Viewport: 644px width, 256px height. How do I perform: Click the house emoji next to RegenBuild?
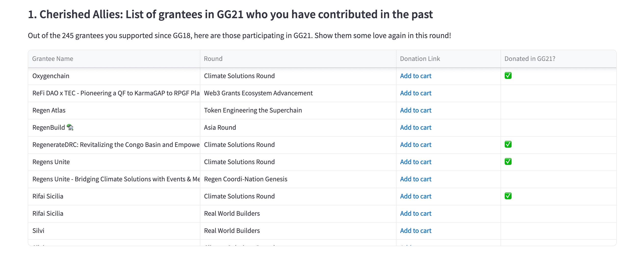pos(70,128)
